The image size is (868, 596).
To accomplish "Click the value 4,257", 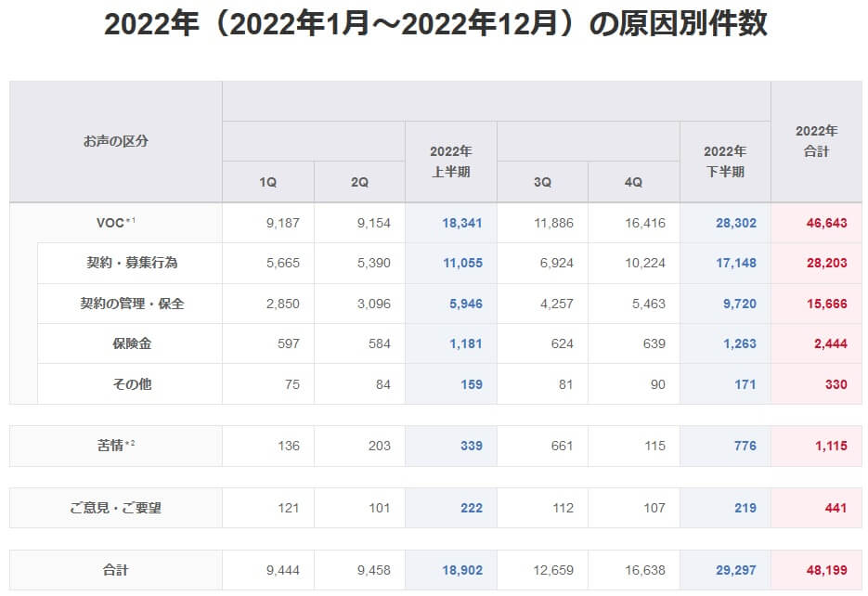I will [x=556, y=304].
